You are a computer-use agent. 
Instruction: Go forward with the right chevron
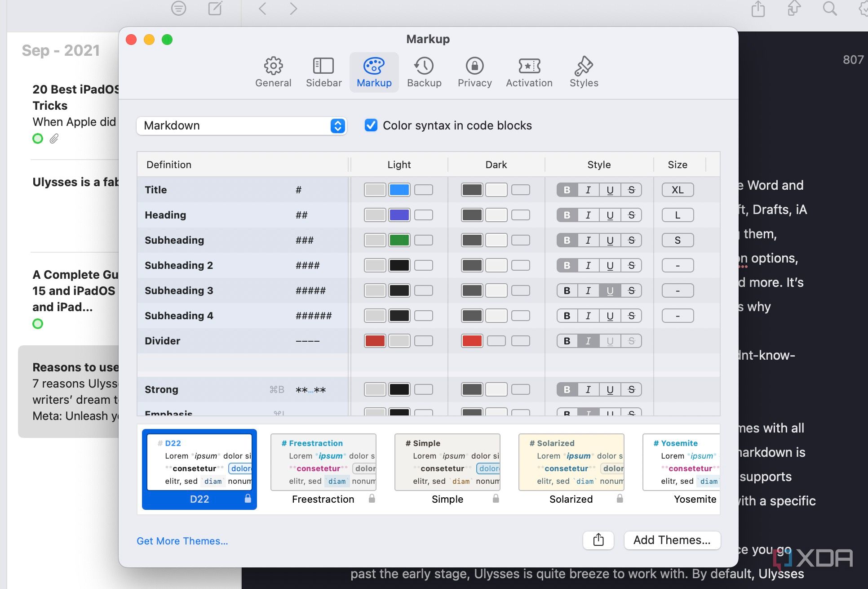(293, 9)
